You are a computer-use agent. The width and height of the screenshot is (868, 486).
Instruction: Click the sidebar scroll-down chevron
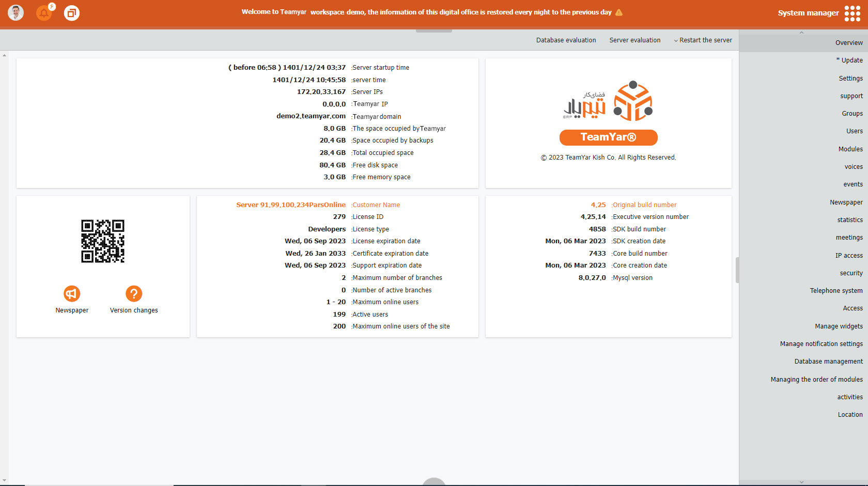801,482
